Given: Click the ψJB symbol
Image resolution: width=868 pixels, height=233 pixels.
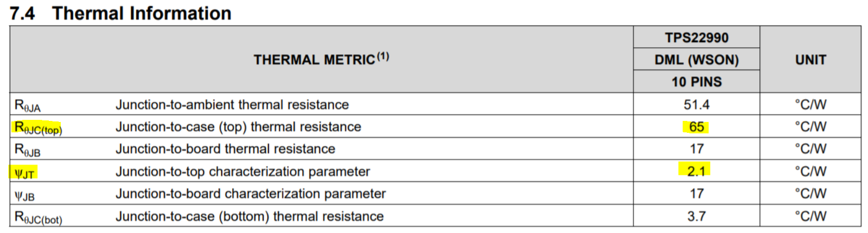Looking at the screenshot, I should click(25, 196).
